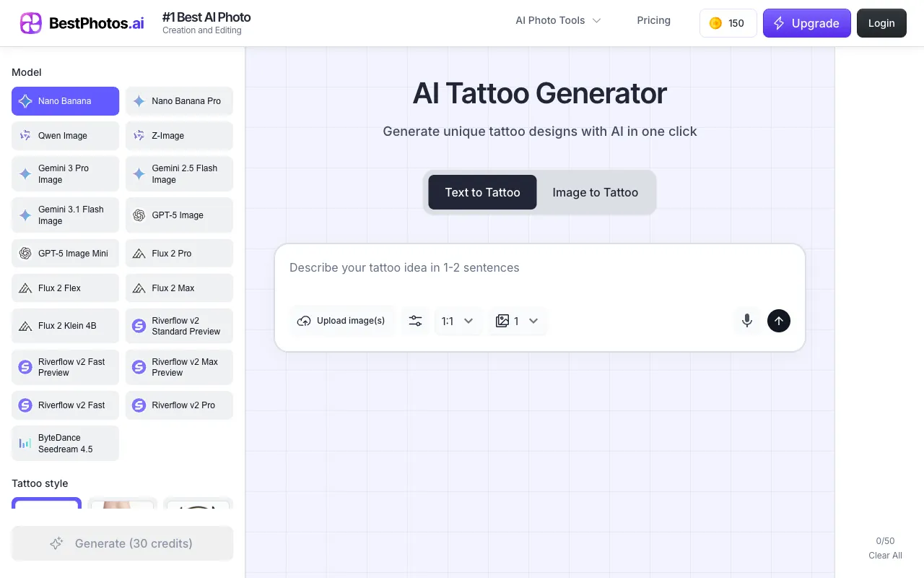The width and height of the screenshot is (924, 578).
Task: Open the number of images dropdown chevron
Action: (x=533, y=321)
